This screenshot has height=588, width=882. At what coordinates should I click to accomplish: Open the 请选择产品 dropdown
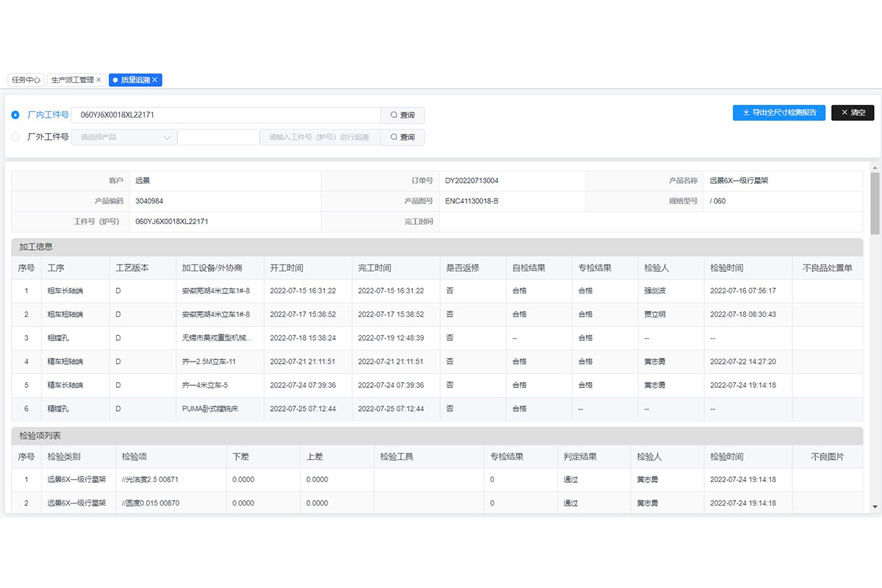click(x=124, y=137)
